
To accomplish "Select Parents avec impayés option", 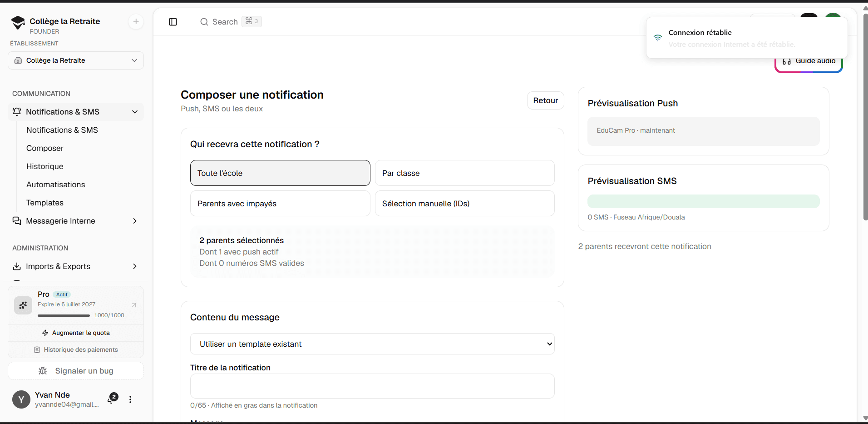I will click(280, 204).
